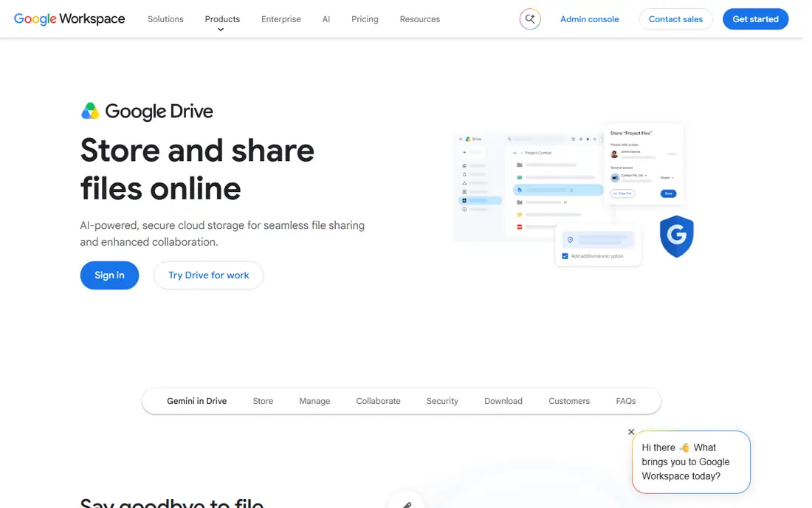The height and width of the screenshot is (508, 812).
Task: Click the 'AI-powered, secure cloud storage' description text
Action: point(222,233)
